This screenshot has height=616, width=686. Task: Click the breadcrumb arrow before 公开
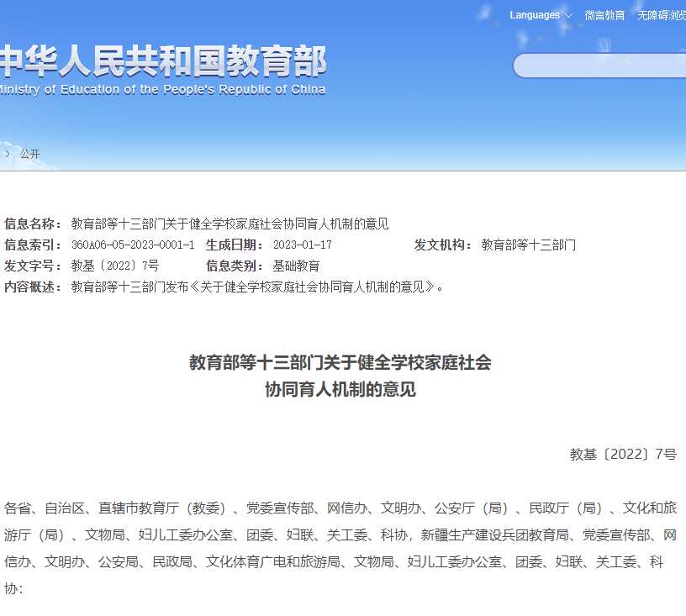(x=8, y=154)
